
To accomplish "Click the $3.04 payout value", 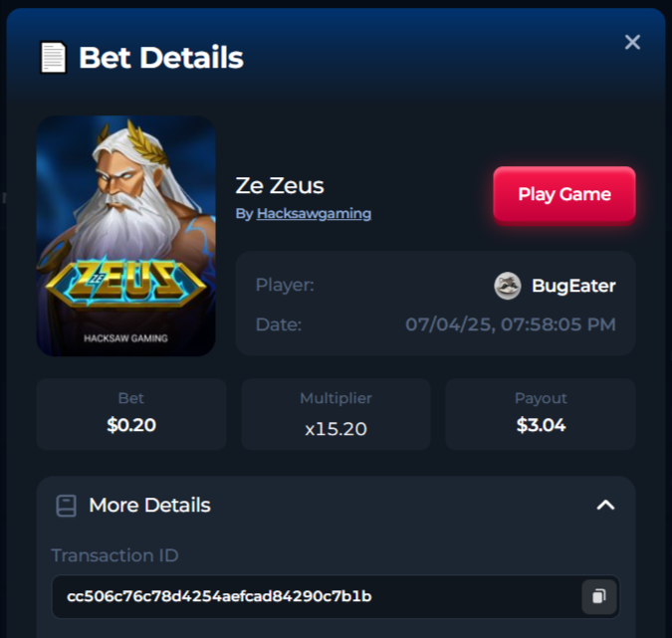I will 541,425.
